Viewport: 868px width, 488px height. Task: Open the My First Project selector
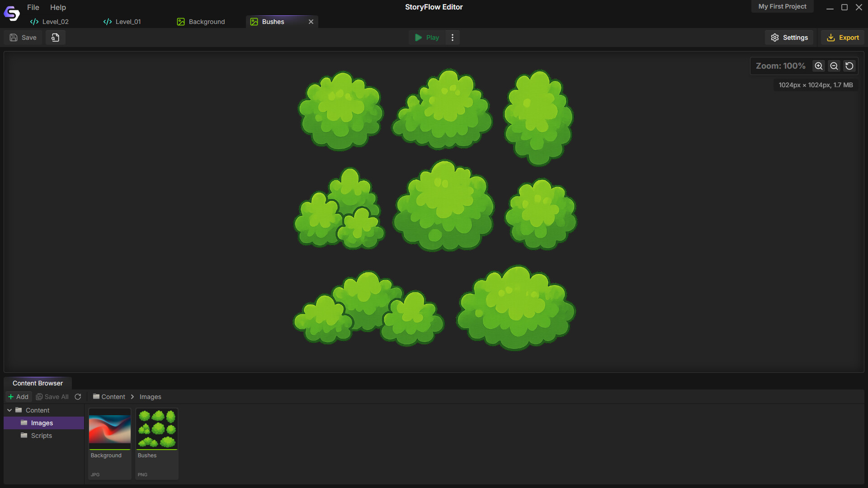click(x=782, y=6)
